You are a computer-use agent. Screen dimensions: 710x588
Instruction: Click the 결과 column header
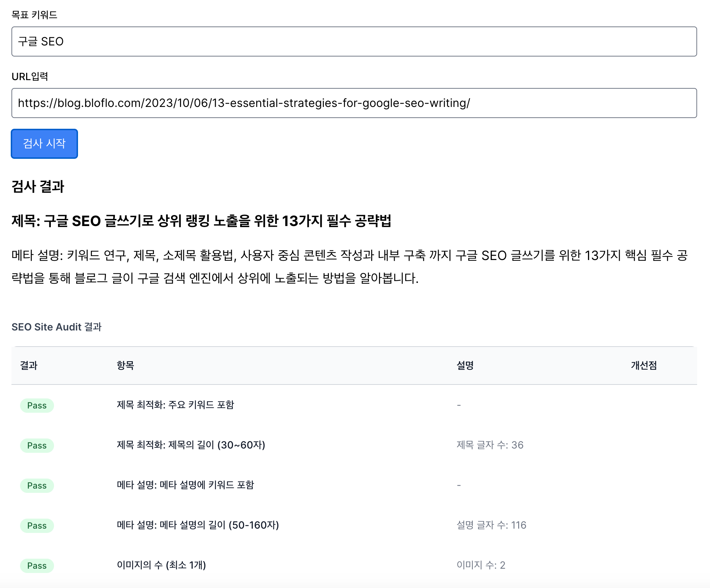(x=29, y=365)
